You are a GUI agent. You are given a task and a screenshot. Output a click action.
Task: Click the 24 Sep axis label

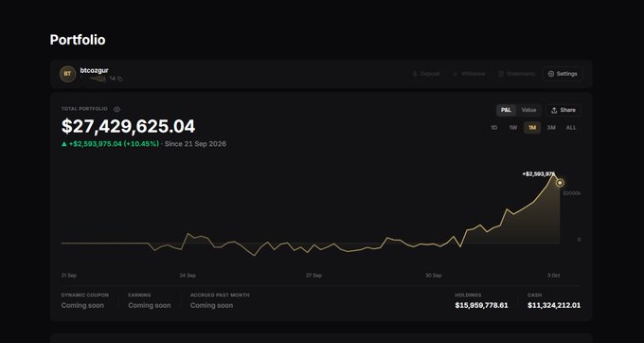pyautogui.click(x=188, y=275)
